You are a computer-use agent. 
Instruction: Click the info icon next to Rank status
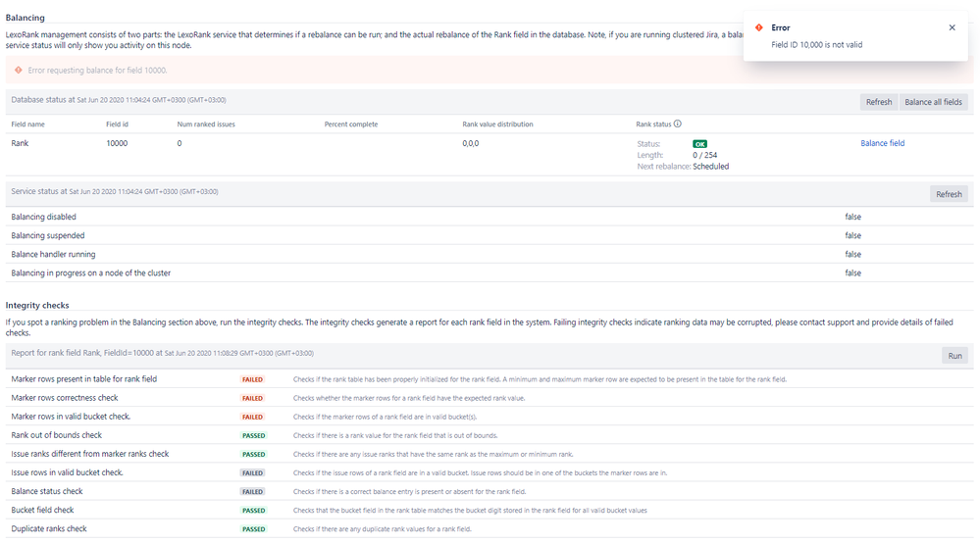pyautogui.click(x=678, y=124)
